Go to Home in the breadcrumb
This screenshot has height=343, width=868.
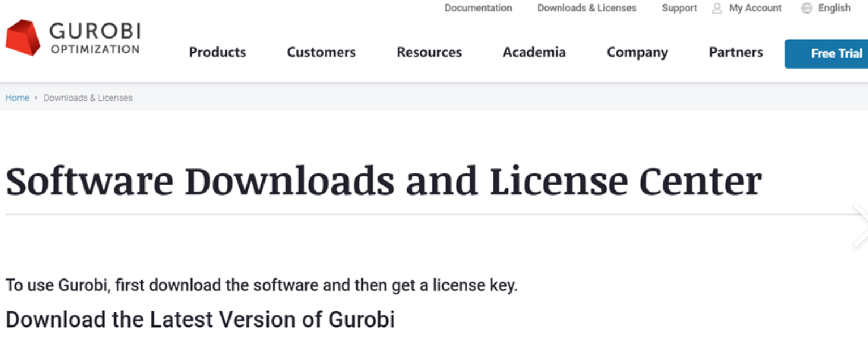click(17, 98)
